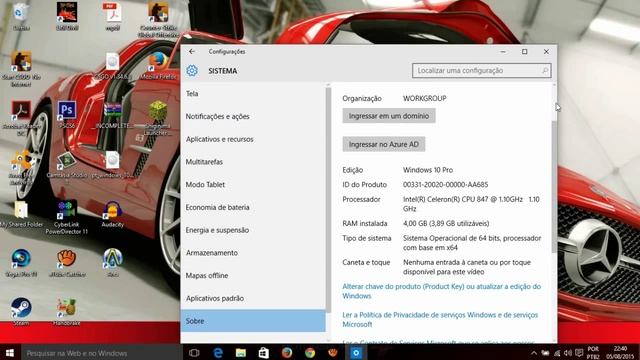The height and width of the screenshot is (360, 640).
Task: Click the POR PTB2 language indicator
Action: 593,353
